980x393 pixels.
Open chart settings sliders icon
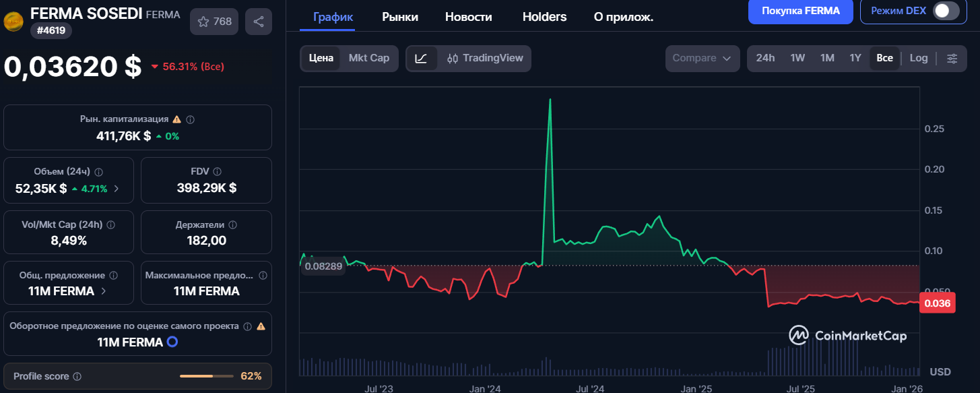tap(952, 58)
